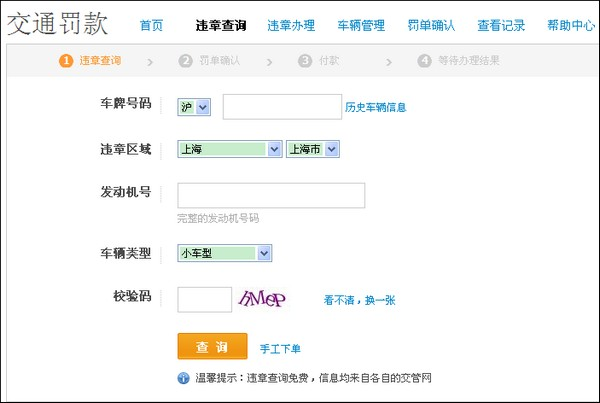Open the 查看记录 navigation tab

point(501,25)
